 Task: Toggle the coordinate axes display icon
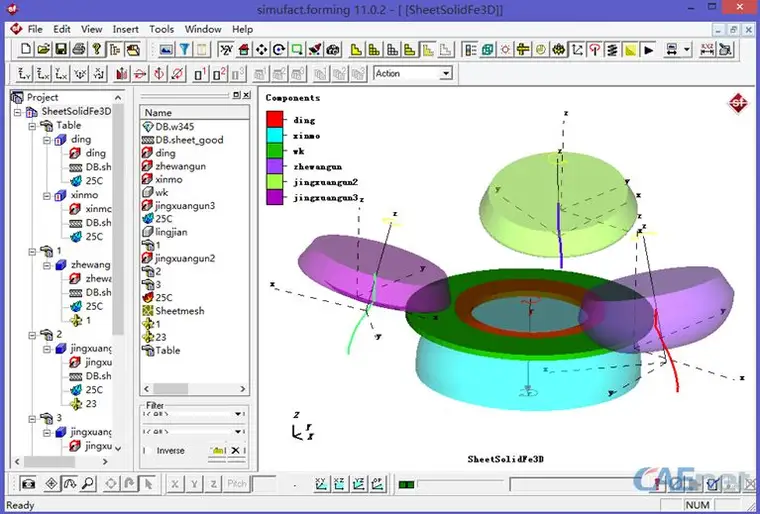[577, 49]
